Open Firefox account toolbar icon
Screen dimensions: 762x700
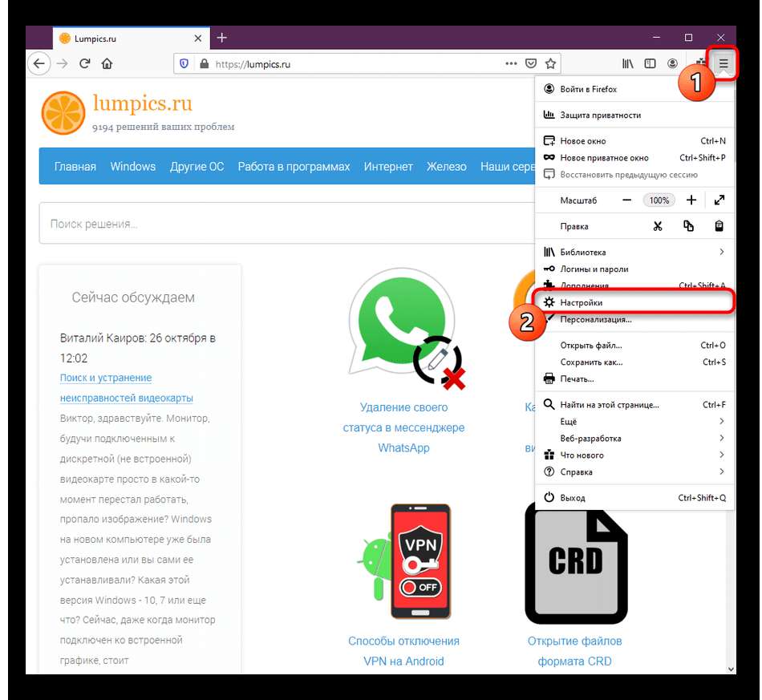click(673, 63)
